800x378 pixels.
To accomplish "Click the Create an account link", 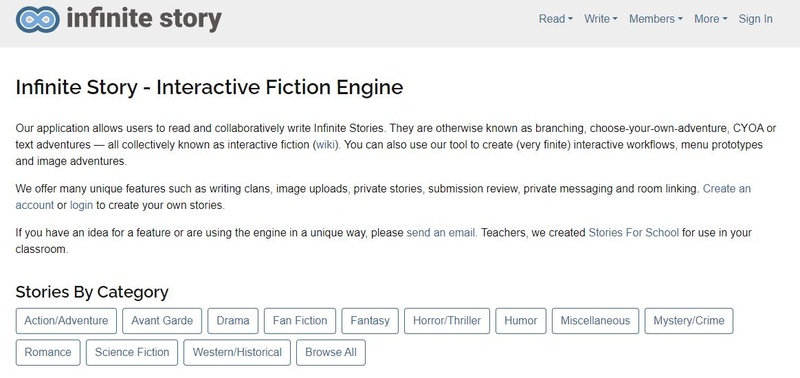I will [x=727, y=189].
